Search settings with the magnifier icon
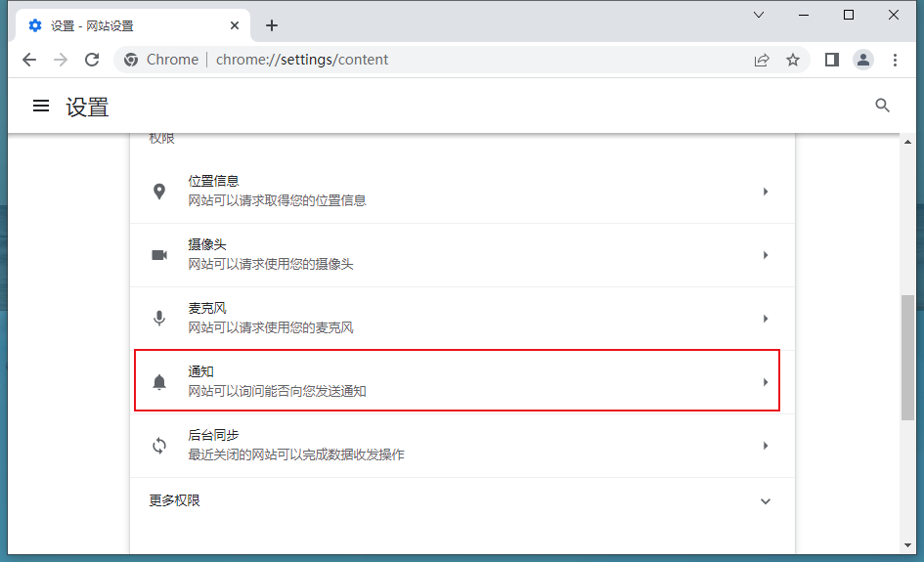The width and height of the screenshot is (924, 562). pyautogui.click(x=882, y=106)
